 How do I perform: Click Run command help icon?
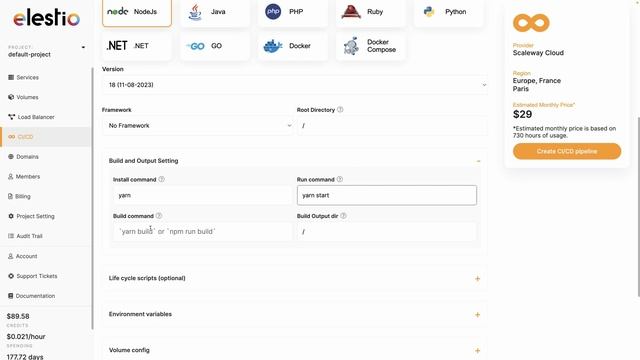(x=340, y=179)
